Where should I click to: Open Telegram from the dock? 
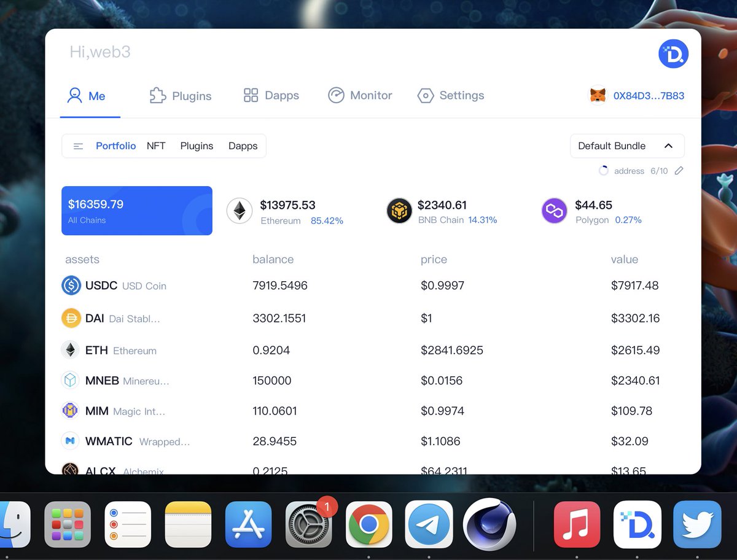tap(429, 524)
